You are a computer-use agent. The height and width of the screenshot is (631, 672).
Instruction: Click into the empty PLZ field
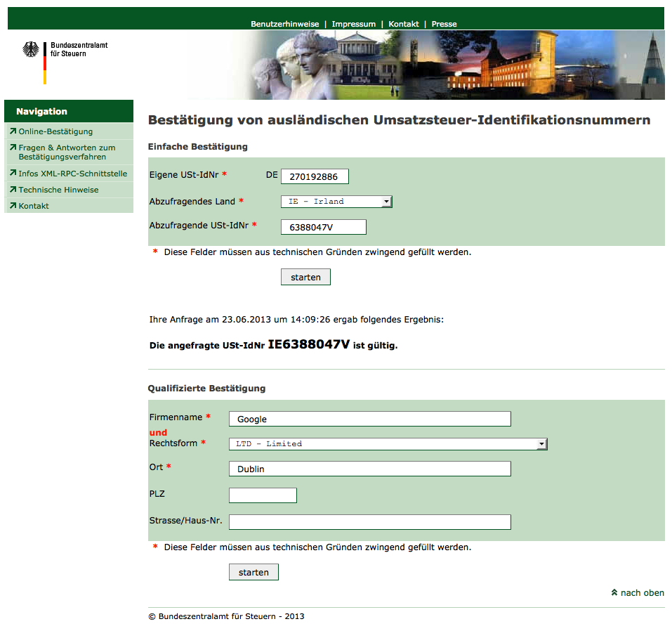point(263,495)
